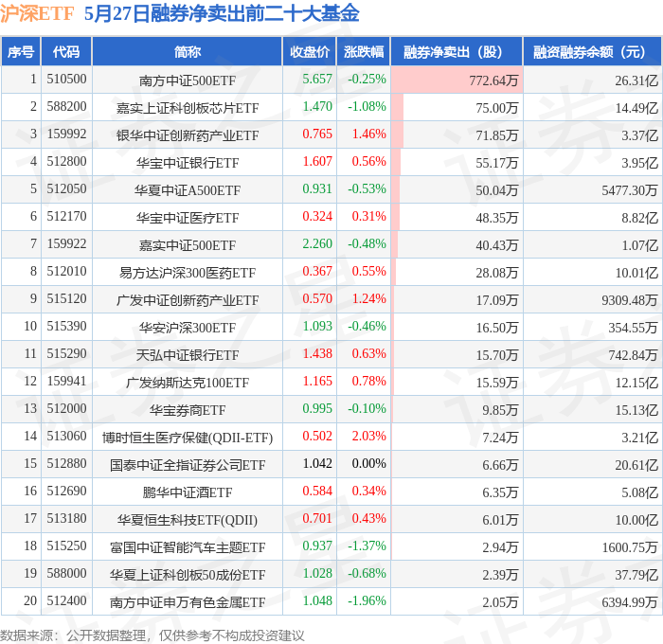Click closing price 1.093
This screenshot has width=663, height=644.
(317, 327)
